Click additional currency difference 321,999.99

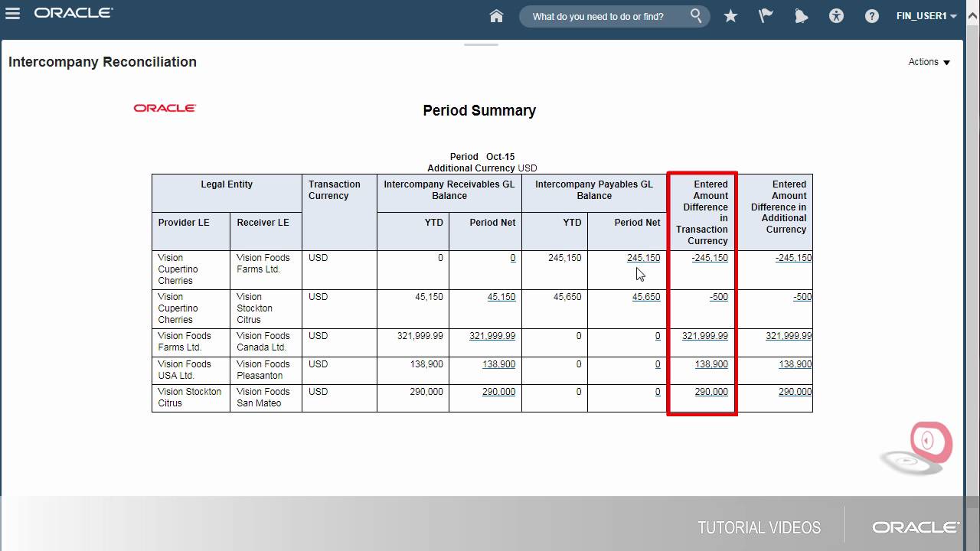click(x=789, y=336)
